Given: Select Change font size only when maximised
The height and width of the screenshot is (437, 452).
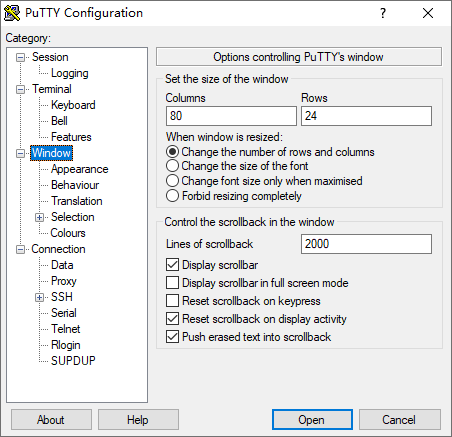Looking at the screenshot, I should click(264, 181).
